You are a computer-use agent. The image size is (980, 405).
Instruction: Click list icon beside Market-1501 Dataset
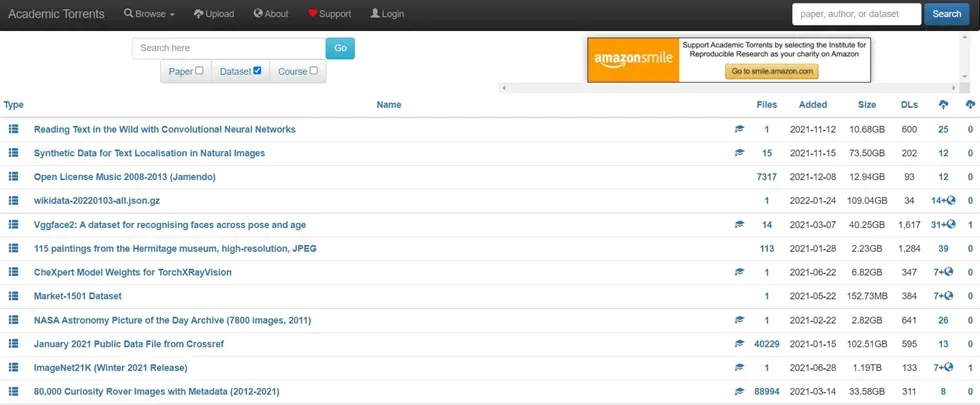[x=14, y=296]
